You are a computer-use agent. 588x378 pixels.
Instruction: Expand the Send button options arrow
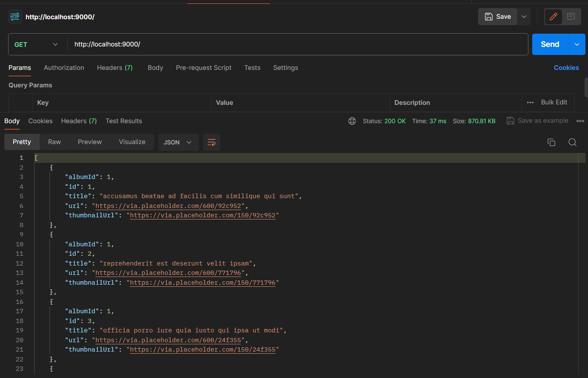coord(577,44)
